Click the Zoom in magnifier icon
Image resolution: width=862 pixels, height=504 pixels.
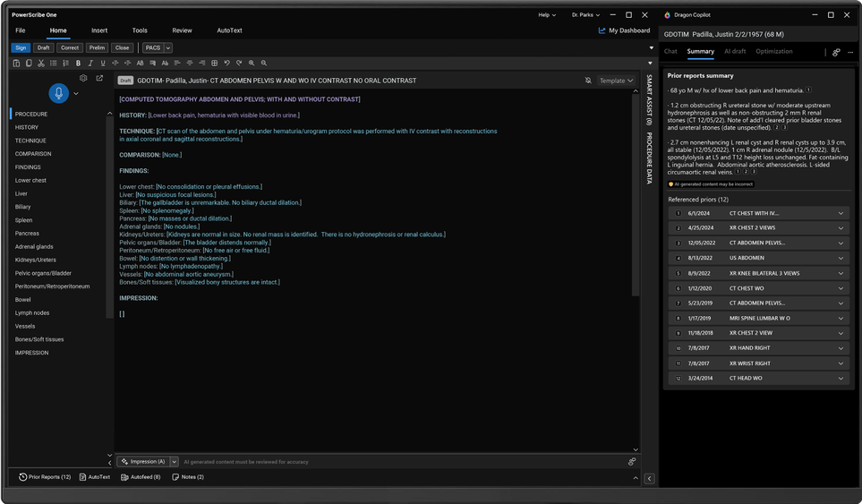pos(252,64)
